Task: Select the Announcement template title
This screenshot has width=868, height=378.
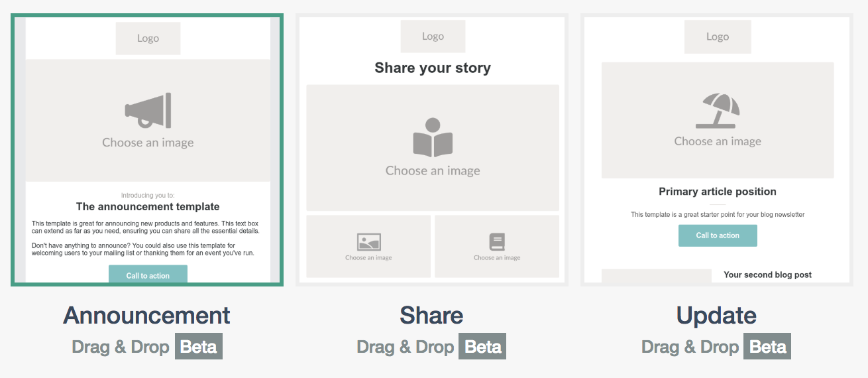Action: tap(146, 315)
